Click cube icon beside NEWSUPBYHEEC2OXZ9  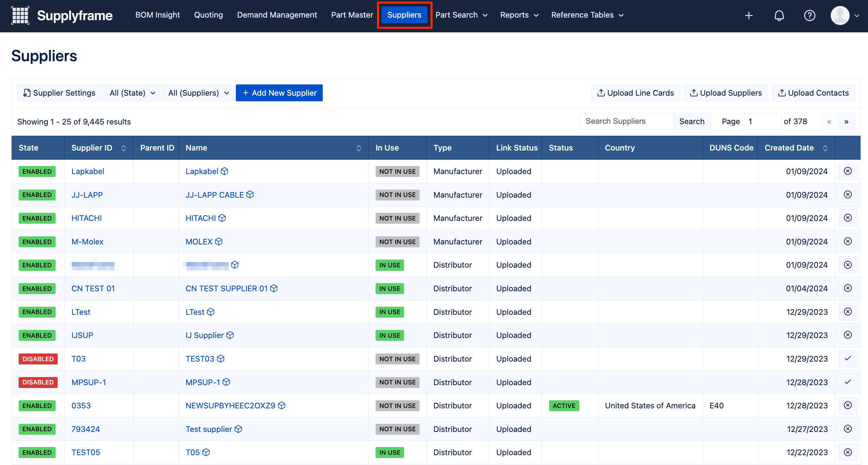282,406
